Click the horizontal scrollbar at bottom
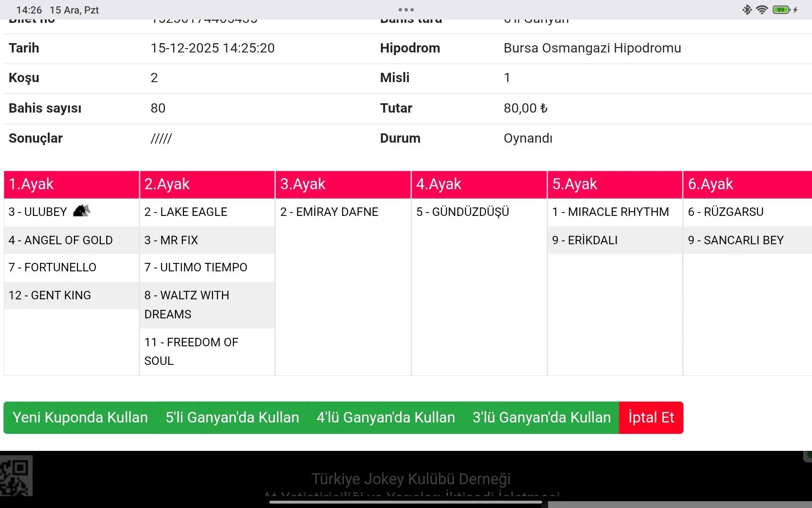The image size is (812, 508). [679, 505]
